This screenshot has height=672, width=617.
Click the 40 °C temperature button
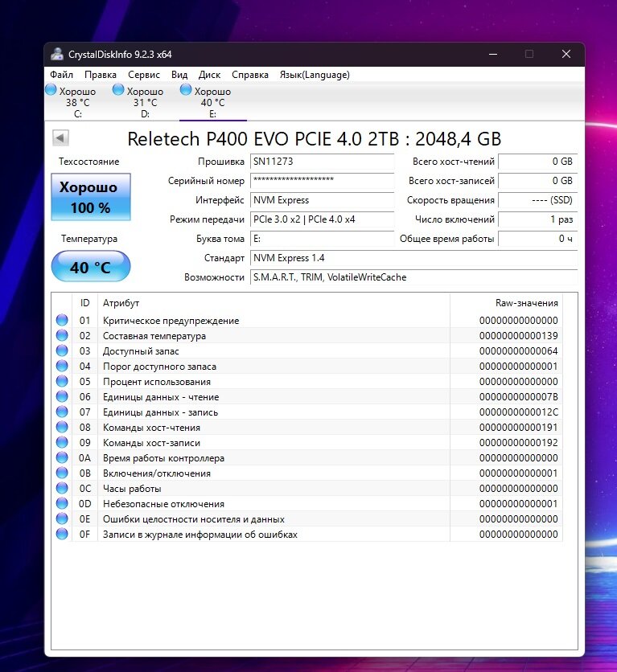click(91, 267)
